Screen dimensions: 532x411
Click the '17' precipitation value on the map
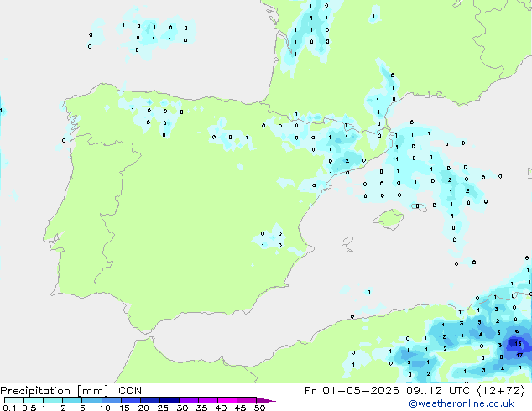click(519, 355)
